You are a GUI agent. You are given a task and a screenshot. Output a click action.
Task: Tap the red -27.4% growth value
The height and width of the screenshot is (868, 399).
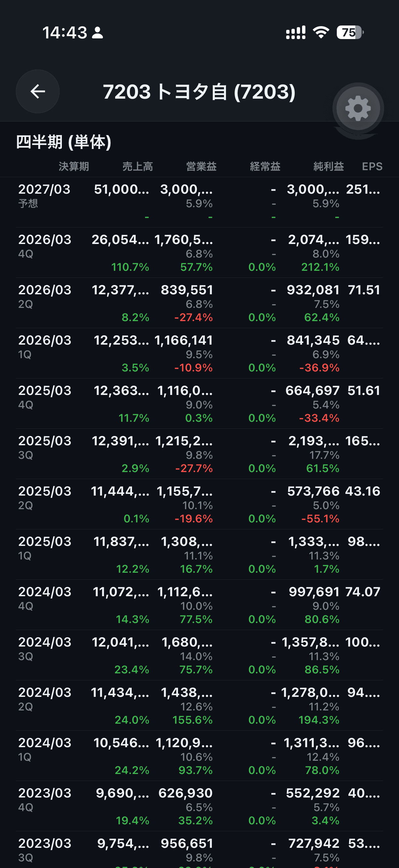(x=193, y=317)
